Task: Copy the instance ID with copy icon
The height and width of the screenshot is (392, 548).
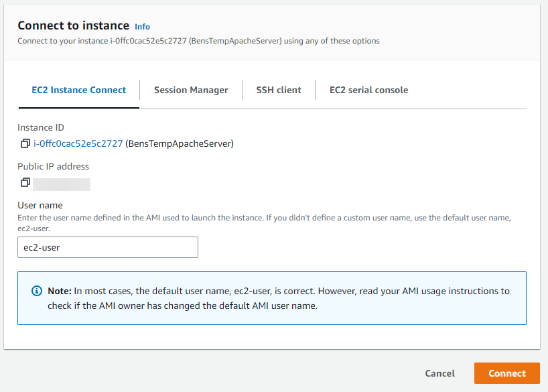Action: tap(25, 143)
